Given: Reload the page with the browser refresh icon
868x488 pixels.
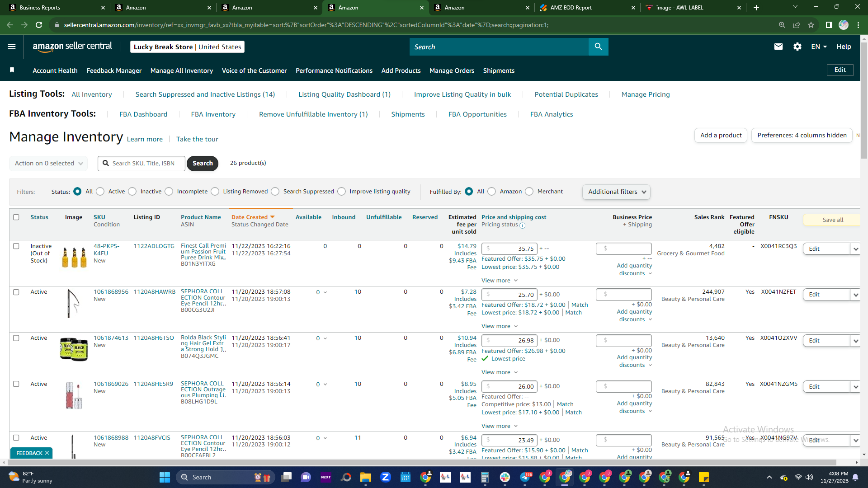Looking at the screenshot, I should point(39,25).
